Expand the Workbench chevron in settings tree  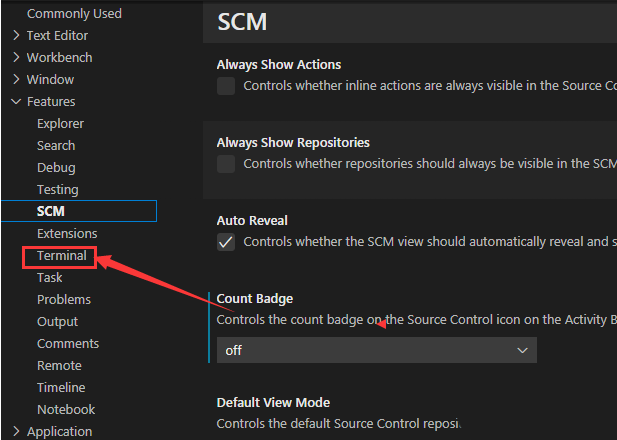click(16, 58)
